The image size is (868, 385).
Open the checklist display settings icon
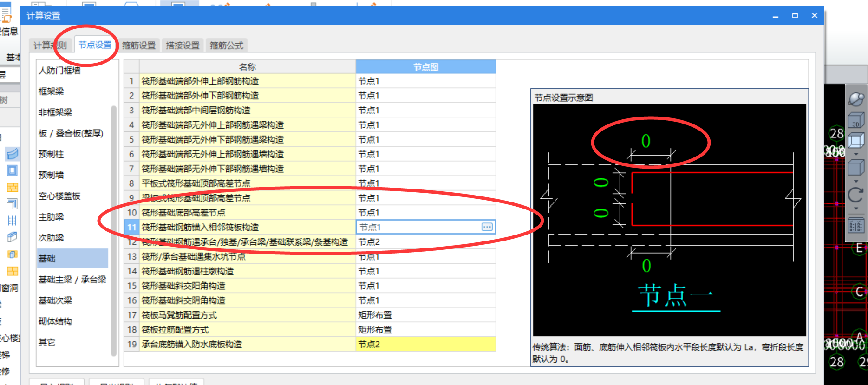click(856, 226)
